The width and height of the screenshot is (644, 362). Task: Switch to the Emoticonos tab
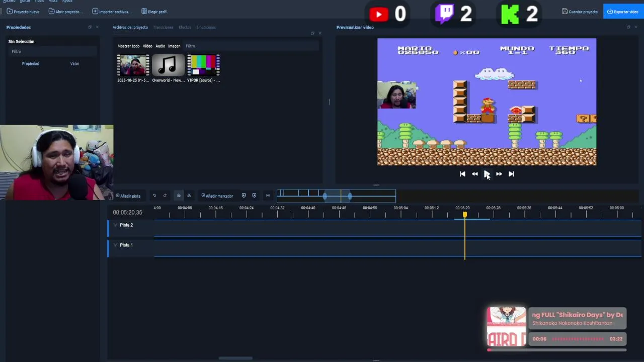206,27
